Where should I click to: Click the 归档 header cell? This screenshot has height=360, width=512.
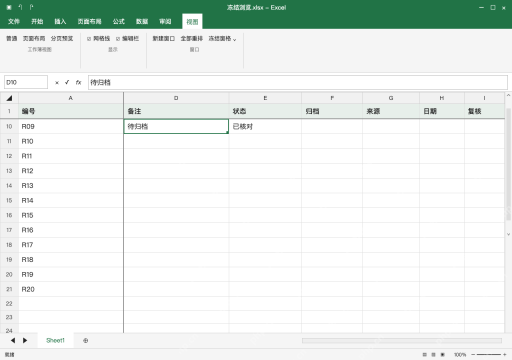coord(332,111)
